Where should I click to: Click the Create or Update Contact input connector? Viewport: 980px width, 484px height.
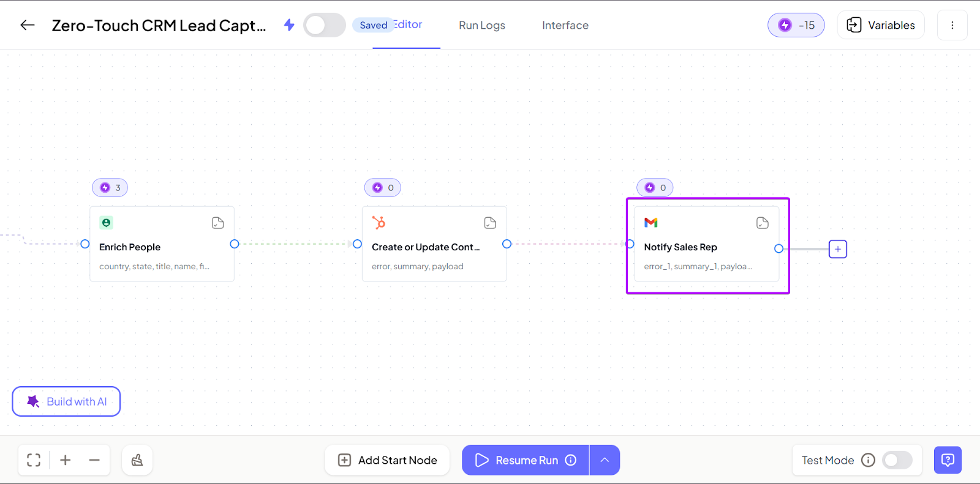point(358,244)
